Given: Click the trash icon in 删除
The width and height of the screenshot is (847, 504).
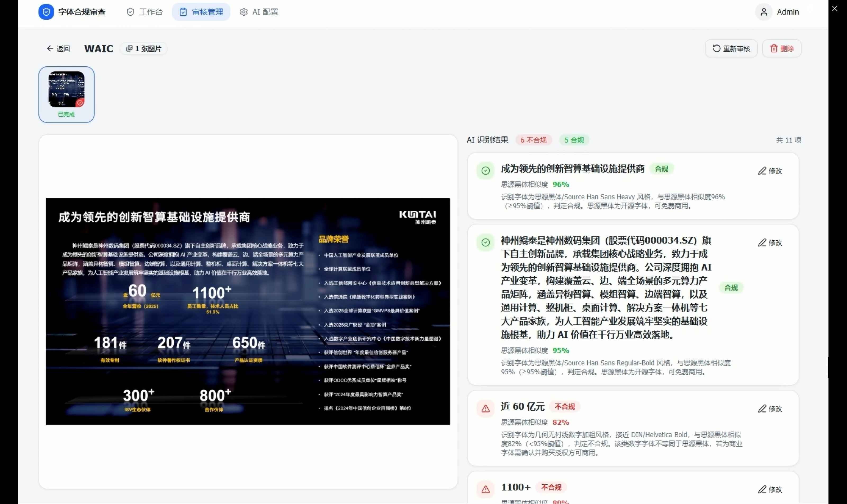Looking at the screenshot, I should (x=774, y=48).
